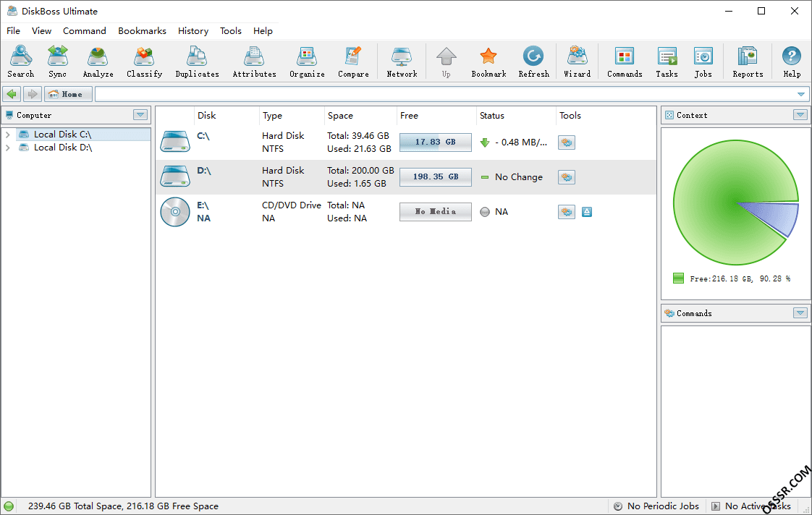Navigate forward with gray arrow
812x515 pixels.
coord(33,94)
